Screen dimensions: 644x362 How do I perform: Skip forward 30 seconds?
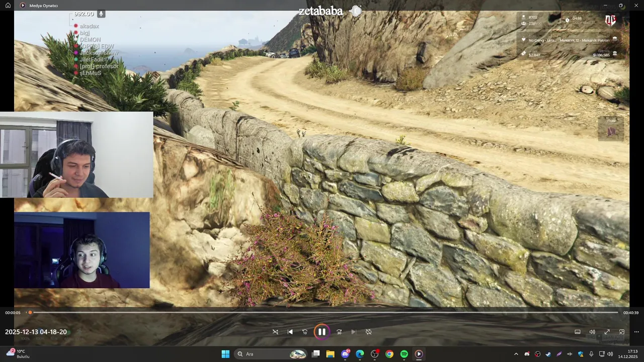click(x=339, y=332)
